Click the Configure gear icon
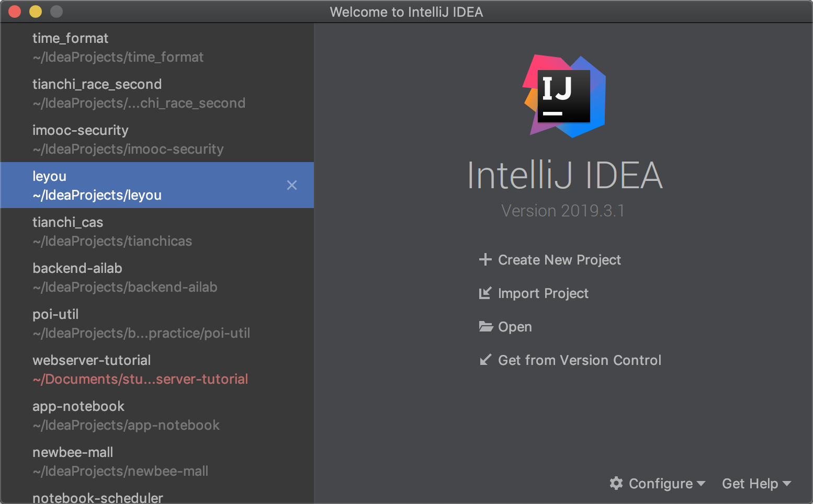The height and width of the screenshot is (504, 813). [616, 483]
